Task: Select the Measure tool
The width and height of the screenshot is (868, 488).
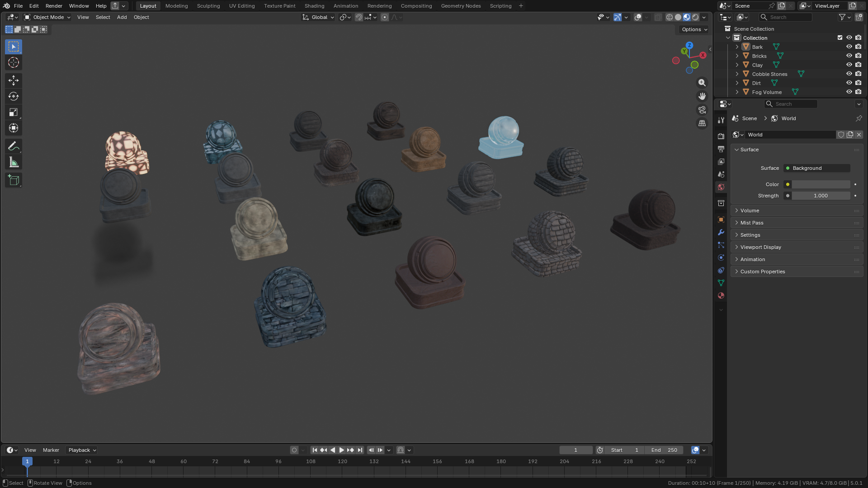Action: pos(14,162)
